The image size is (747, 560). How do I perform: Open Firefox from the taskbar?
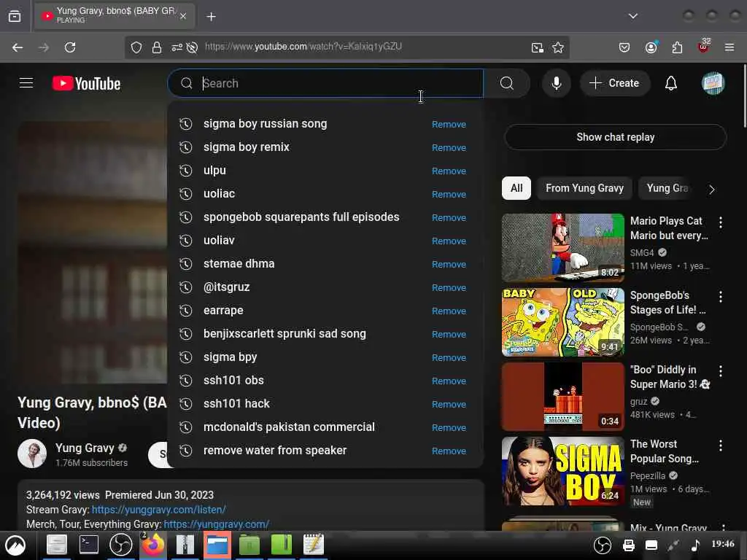[152, 545]
